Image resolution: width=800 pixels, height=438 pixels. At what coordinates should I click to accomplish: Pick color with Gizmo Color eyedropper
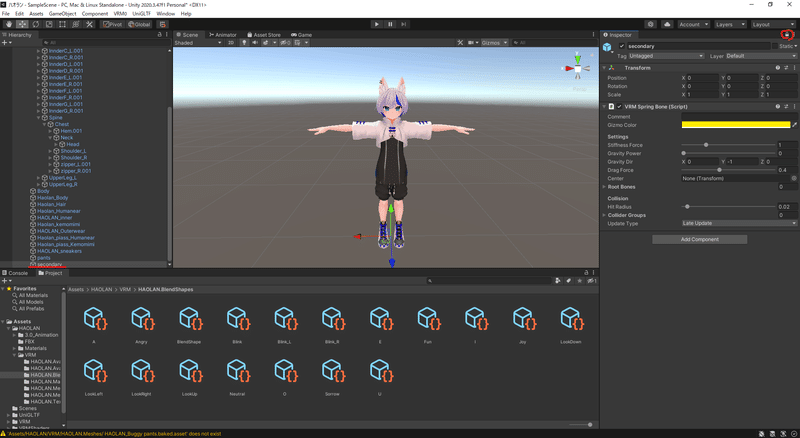click(x=794, y=125)
